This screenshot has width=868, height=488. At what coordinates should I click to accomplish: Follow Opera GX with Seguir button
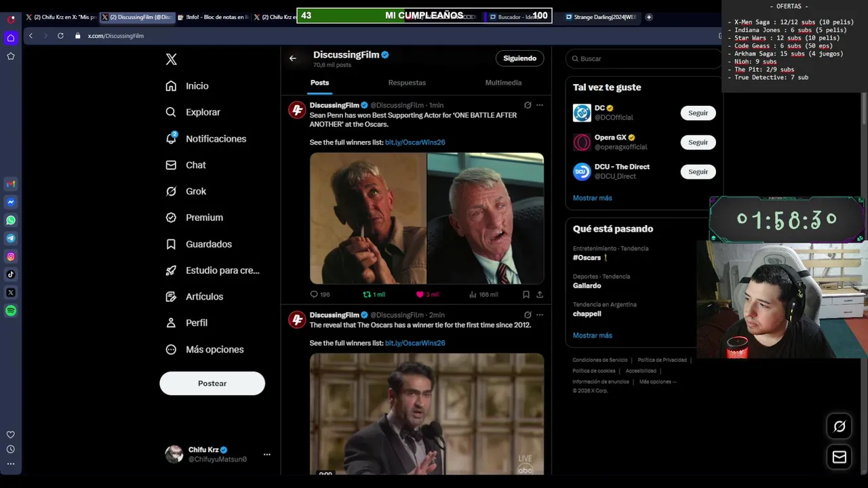(x=698, y=142)
